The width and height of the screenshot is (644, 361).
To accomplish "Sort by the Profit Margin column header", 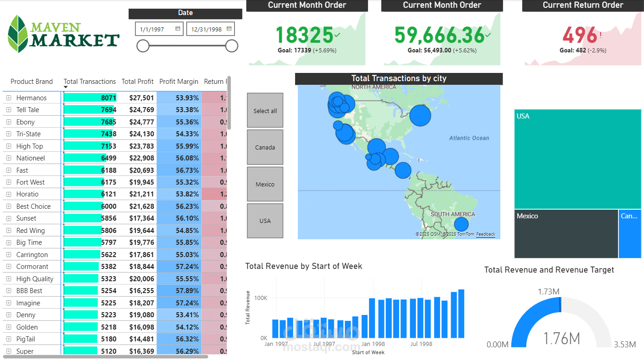I will tap(179, 82).
